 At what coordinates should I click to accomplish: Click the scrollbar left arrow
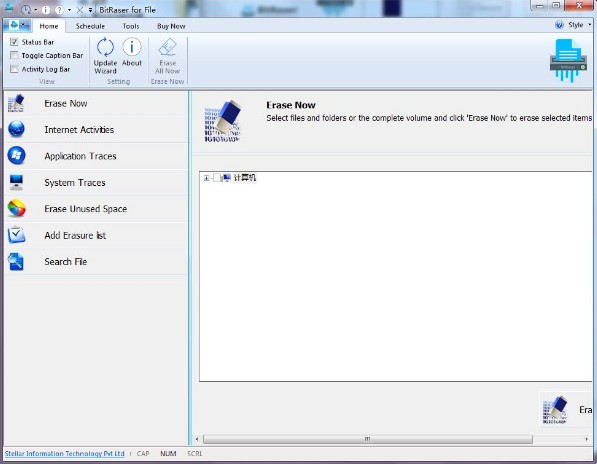(197, 439)
